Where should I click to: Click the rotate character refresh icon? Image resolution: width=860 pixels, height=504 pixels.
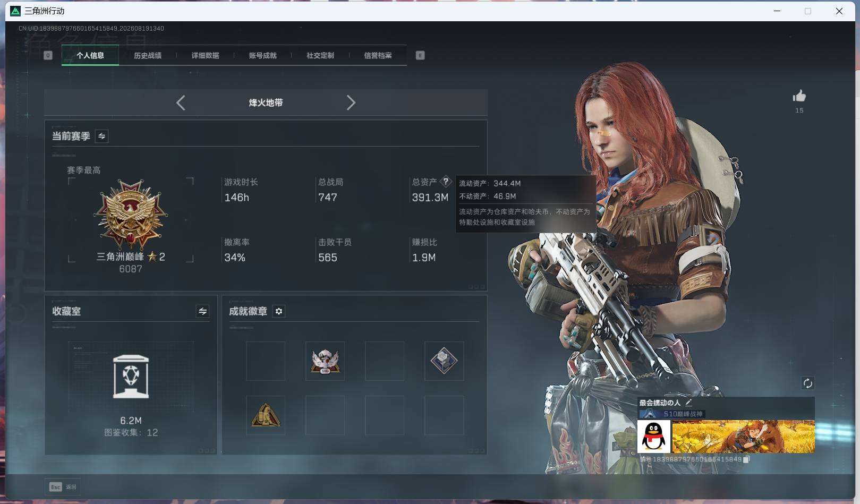(808, 383)
